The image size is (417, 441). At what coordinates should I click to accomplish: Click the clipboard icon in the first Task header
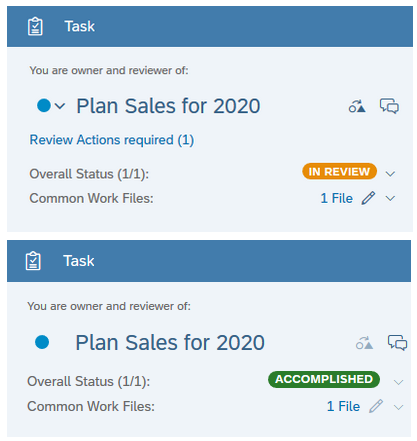tap(35, 26)
